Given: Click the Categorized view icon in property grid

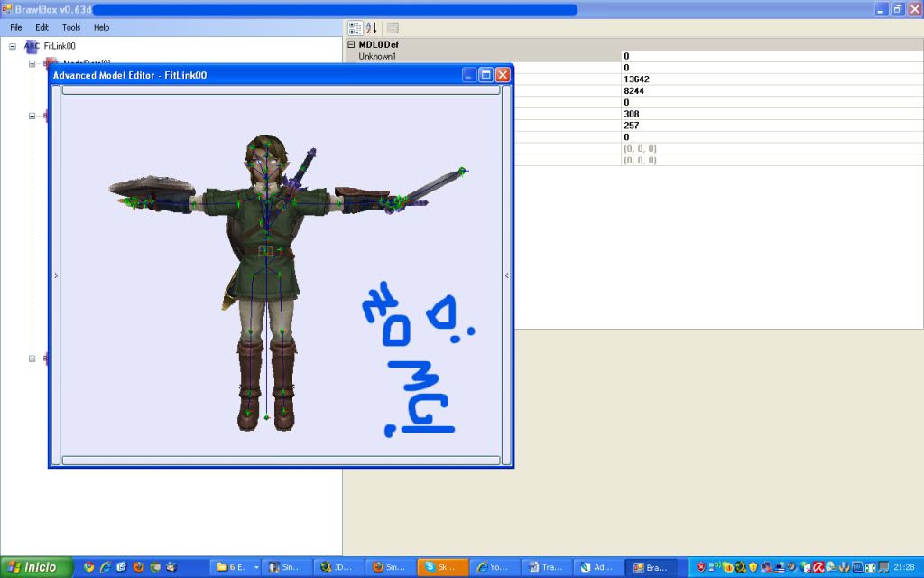Looking at the screenshot, I should pyautogui.click(x=355, y=28).
